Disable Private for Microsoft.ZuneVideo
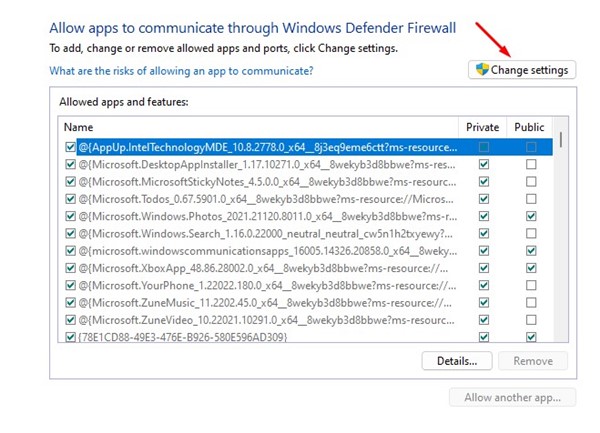600x433 pixels. coord(484,320)
